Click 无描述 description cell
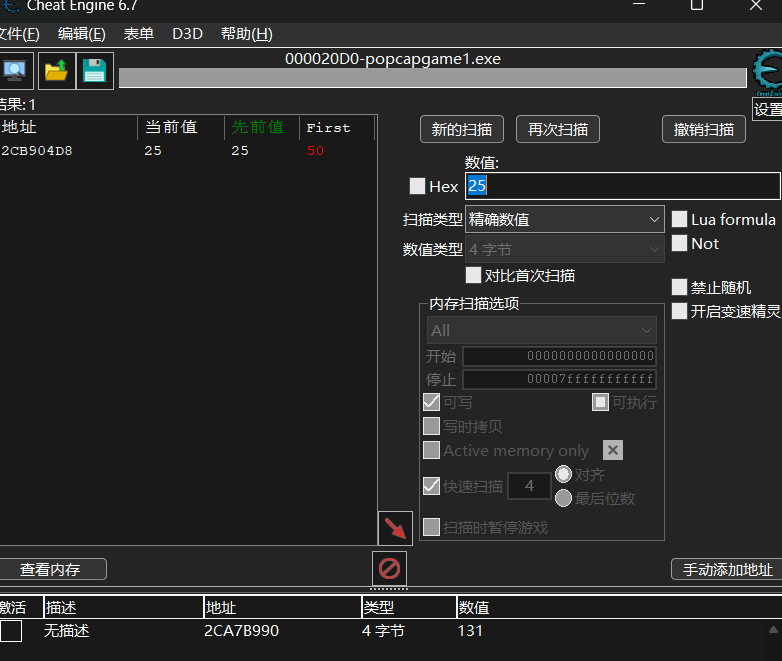This screenshot has height=661, width=782. (x=66, y=631)
